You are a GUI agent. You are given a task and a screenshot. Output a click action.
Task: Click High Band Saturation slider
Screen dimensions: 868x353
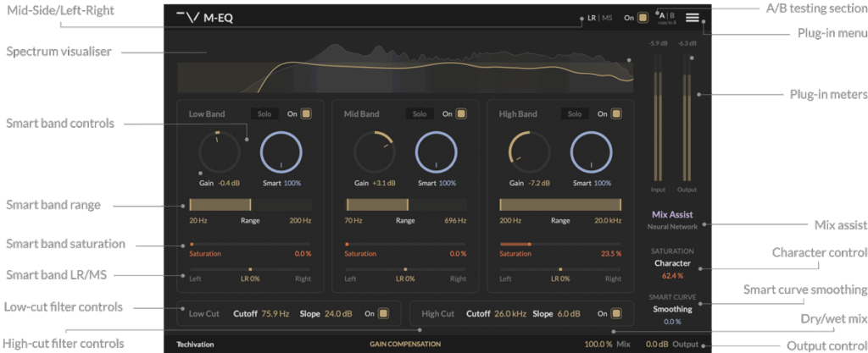560,244
